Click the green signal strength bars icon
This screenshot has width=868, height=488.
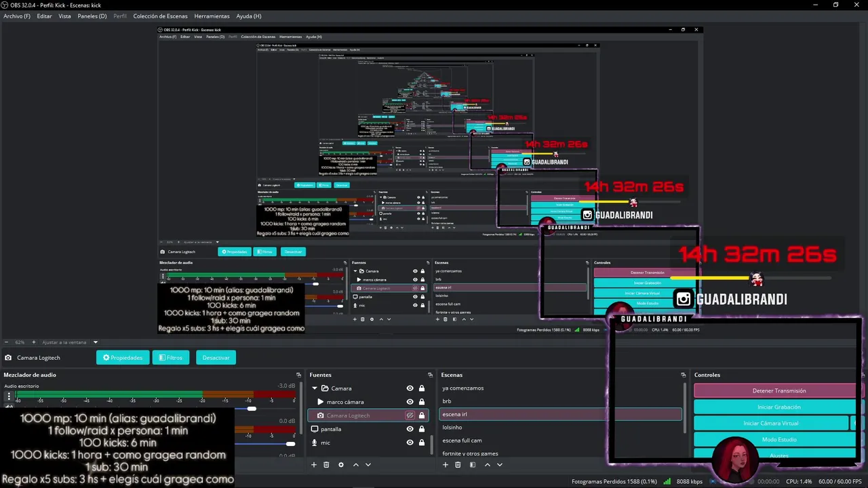click(667, 481)
